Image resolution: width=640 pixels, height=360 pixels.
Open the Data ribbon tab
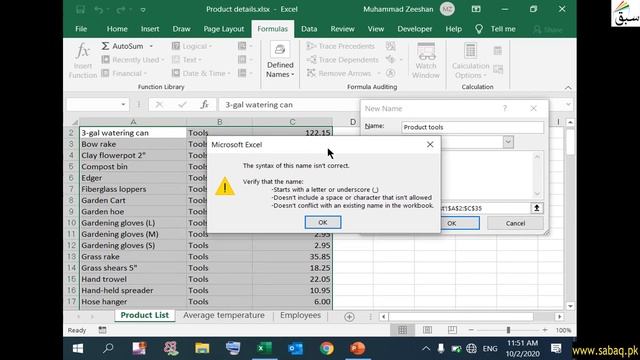(309, 29)
